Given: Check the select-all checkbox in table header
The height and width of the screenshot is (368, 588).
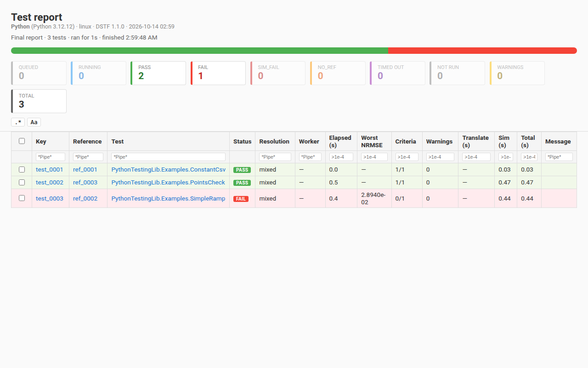Looking at the screenshot, I should coord(22,141).
